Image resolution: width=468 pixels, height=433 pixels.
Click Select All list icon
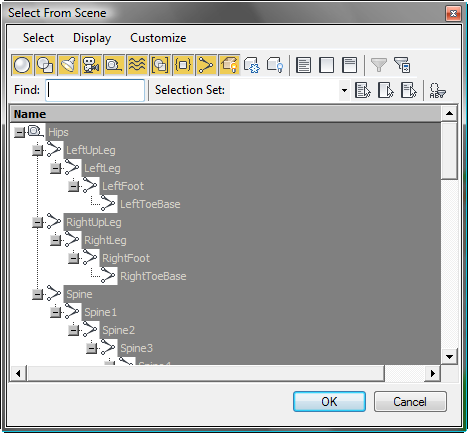click(x=303, y=65)
